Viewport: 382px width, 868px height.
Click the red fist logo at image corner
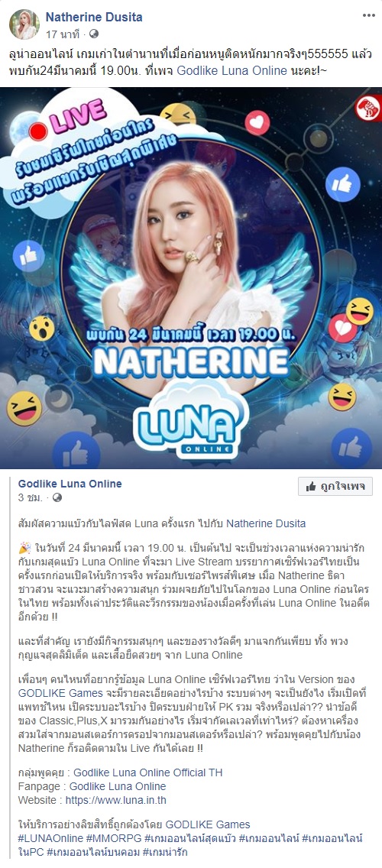coord(367,107)
